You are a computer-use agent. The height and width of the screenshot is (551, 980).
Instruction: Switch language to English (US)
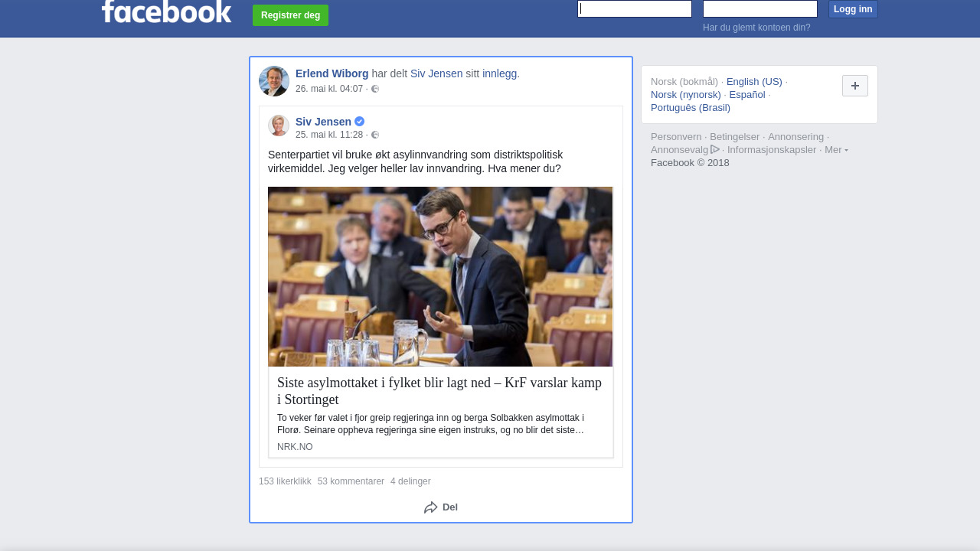pos(754,82)
